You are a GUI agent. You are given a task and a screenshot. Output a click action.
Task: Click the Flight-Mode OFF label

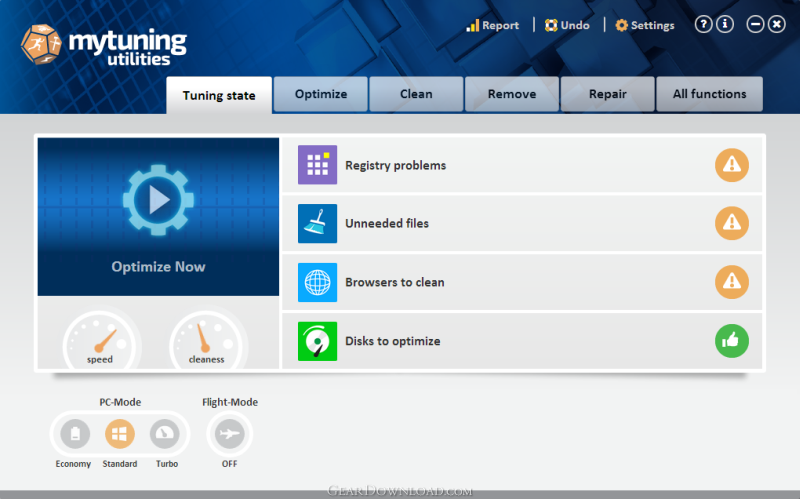(x=230, y=464)
